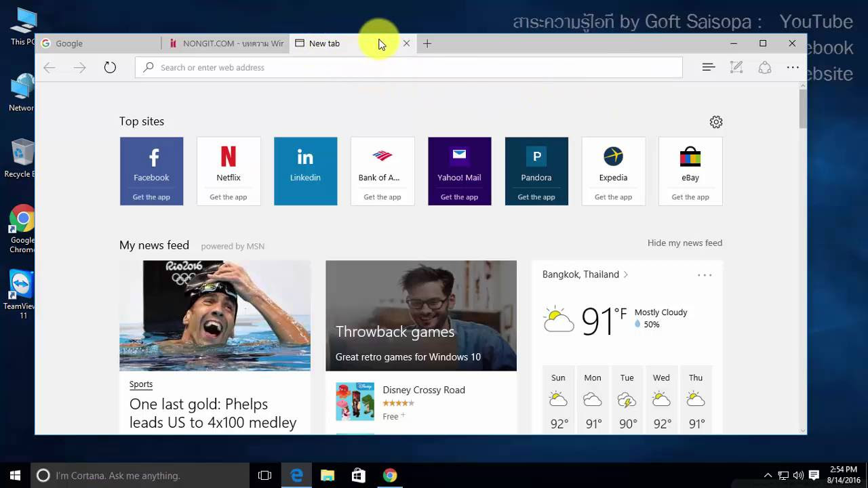The image size is (868, 488).
Task: Click the powered by MSN label
Action: pos(233,247)
